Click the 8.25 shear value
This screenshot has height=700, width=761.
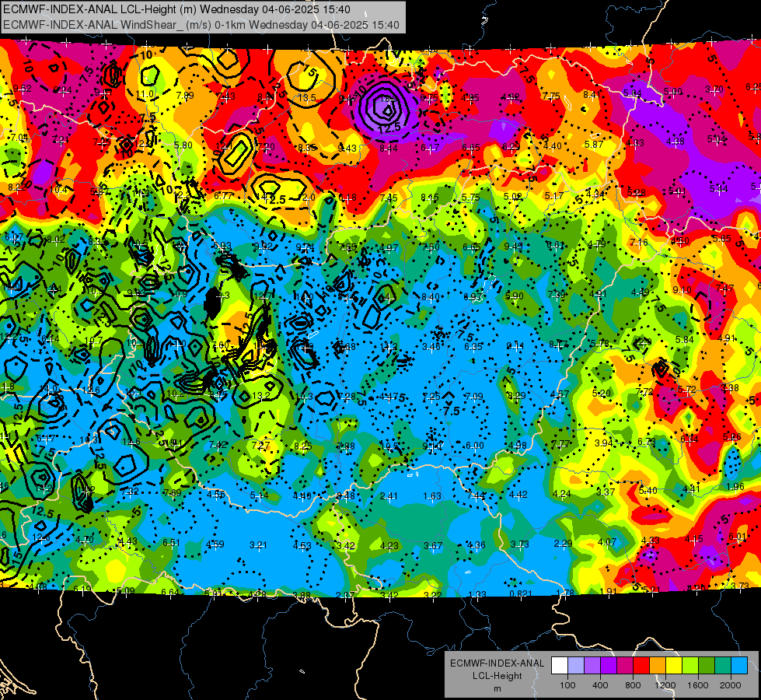303,446
